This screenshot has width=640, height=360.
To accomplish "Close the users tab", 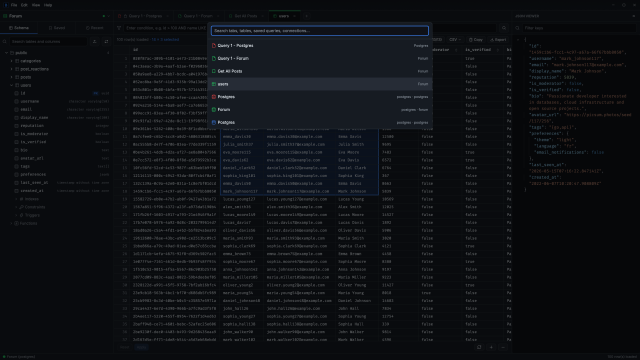I will point(294,16).
